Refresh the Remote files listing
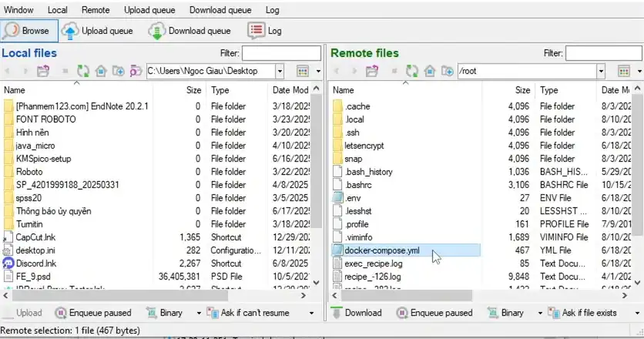The height and width of the screenshot is (339, 644). [412, 71]
